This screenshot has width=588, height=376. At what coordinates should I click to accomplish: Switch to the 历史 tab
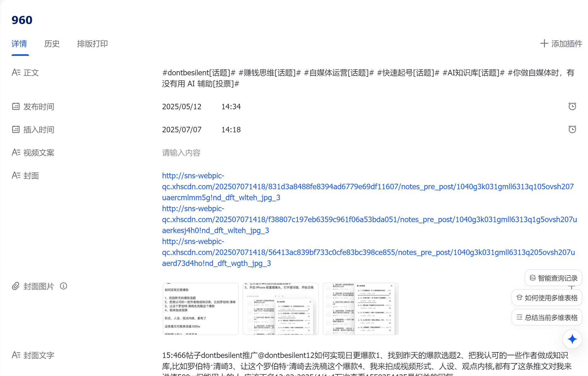pos(52,44)
